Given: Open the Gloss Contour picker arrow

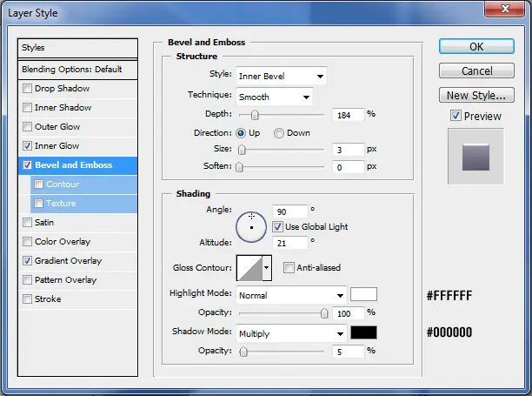Looking at the screenshot, I should 267,268.
